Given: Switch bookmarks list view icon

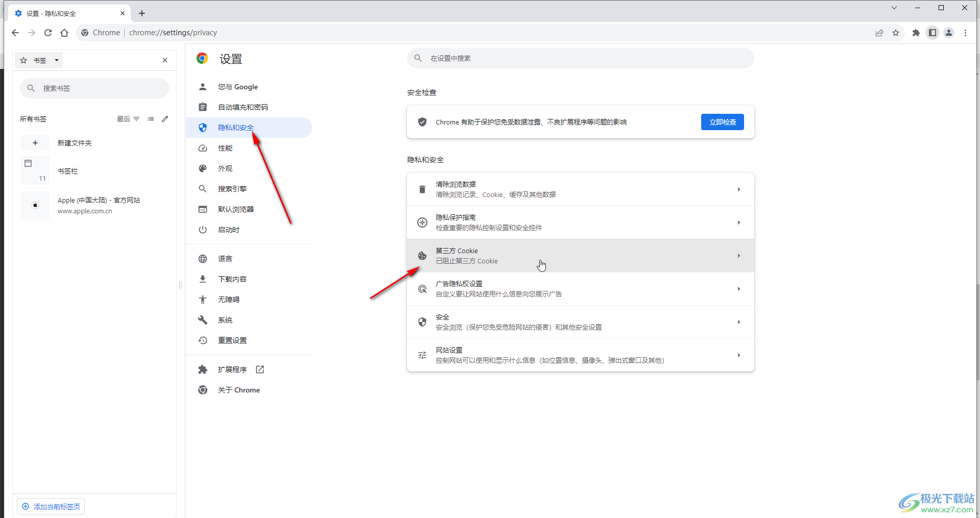Looking at the screenshot, I should click(x=151, y=119).
